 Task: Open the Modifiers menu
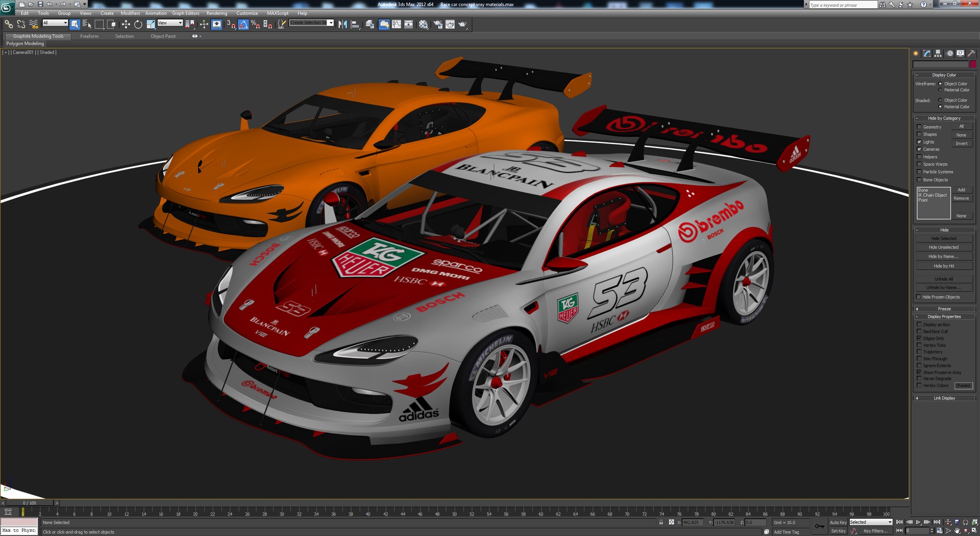(130, 13)
